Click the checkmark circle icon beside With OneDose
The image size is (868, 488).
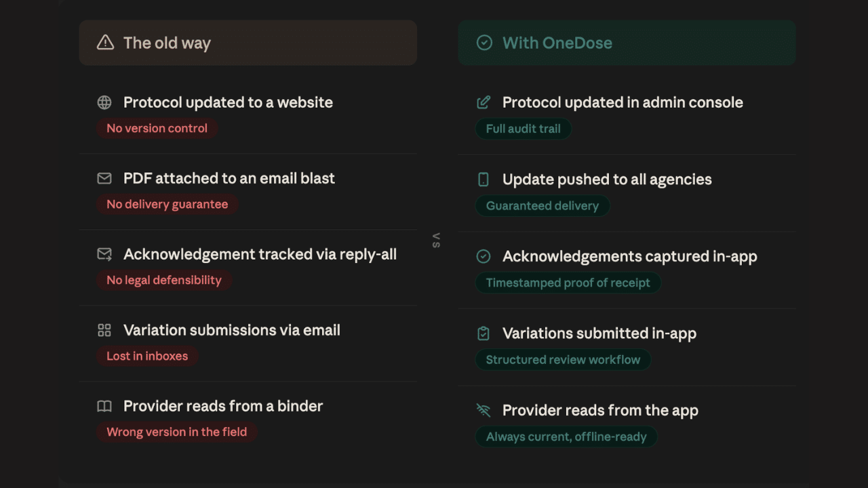(484, 43)
